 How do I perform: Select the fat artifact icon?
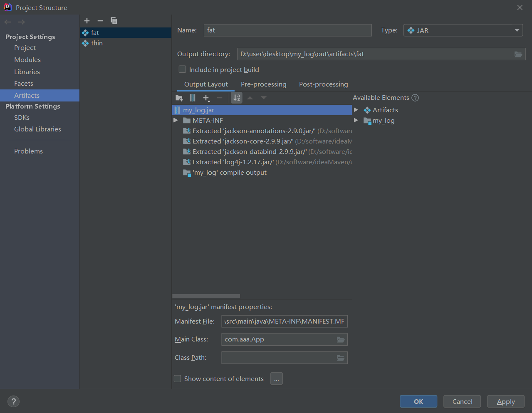click(85, 33)
